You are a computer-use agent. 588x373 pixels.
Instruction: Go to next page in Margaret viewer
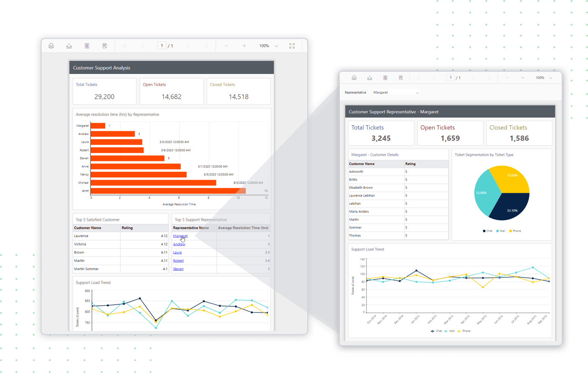(473, 78)
